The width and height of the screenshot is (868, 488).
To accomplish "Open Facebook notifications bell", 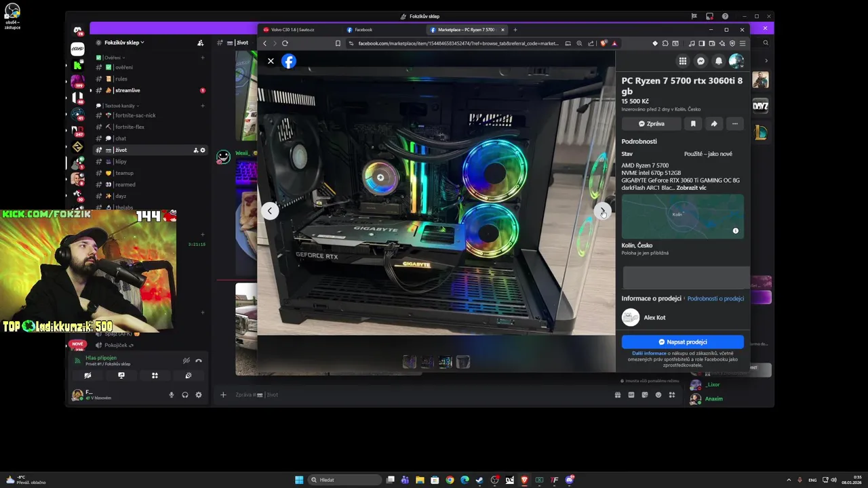I will 718,61.
